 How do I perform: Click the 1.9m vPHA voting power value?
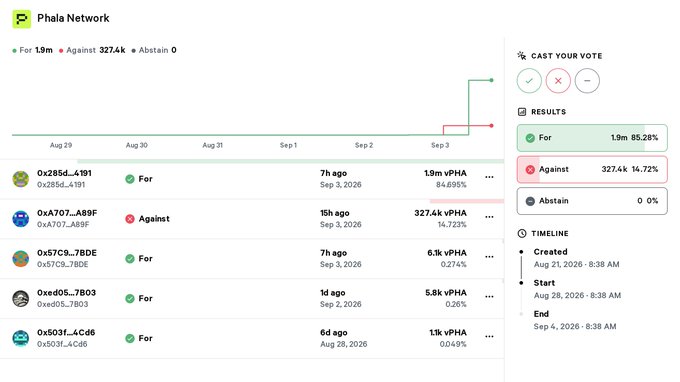pyautogui.click(x=445, y=173)
